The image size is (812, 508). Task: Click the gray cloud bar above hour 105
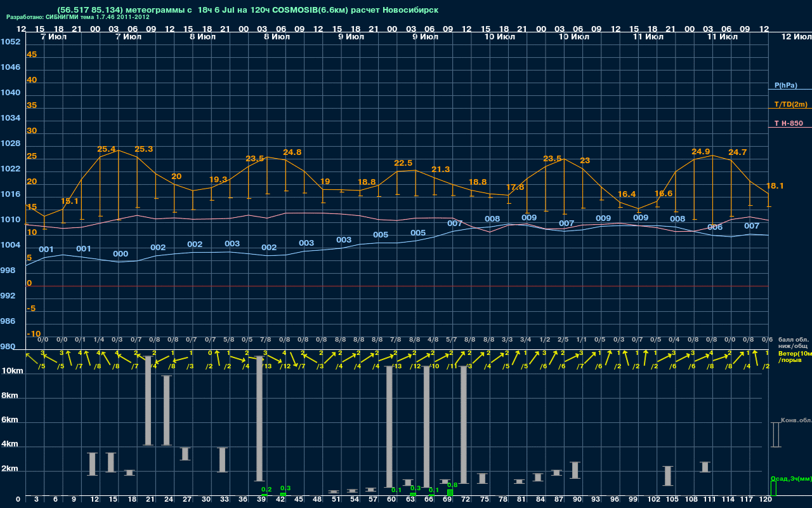click(668, 476)
